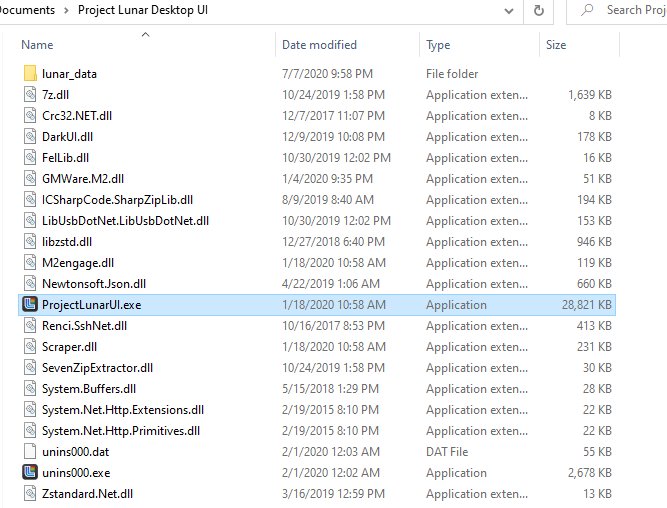
Task: Click the SevenZipExtractor.dll file icon
Action: tap(30, 367)
